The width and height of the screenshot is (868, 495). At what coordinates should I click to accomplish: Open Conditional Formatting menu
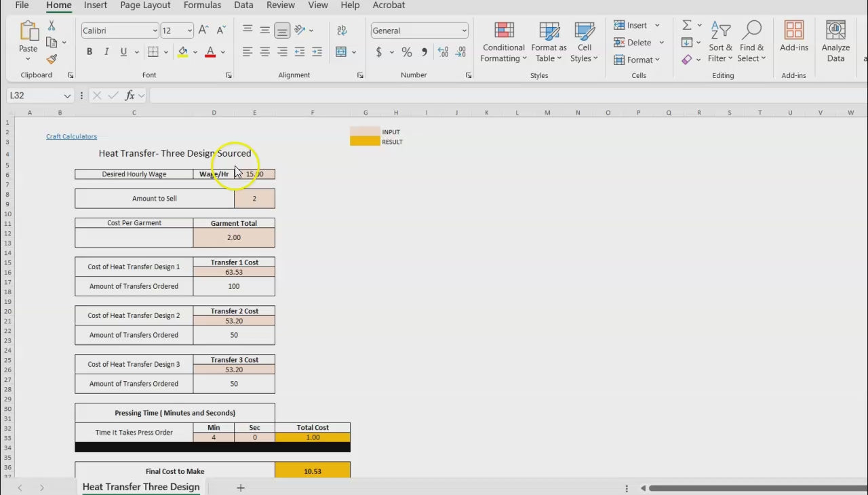coord(503,42)
